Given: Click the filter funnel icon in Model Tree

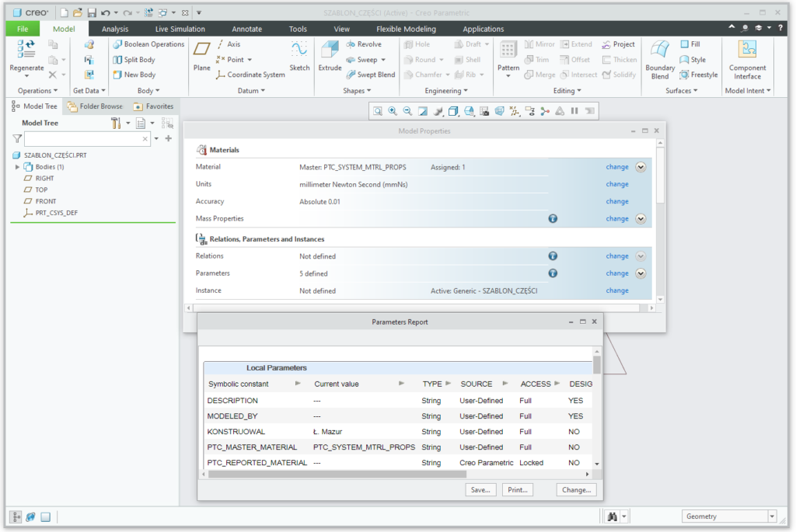Looking at the screenshot, I should [17, 138].
